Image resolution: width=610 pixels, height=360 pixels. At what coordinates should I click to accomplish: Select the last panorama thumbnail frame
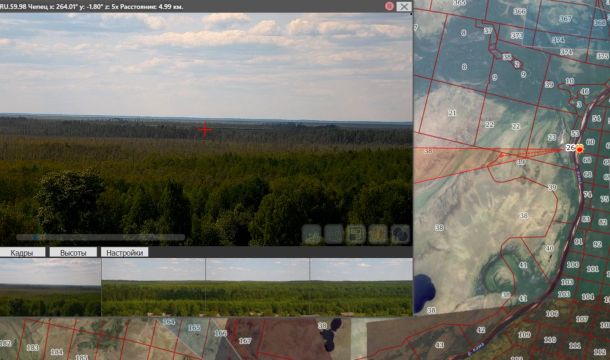click(361, 287)
